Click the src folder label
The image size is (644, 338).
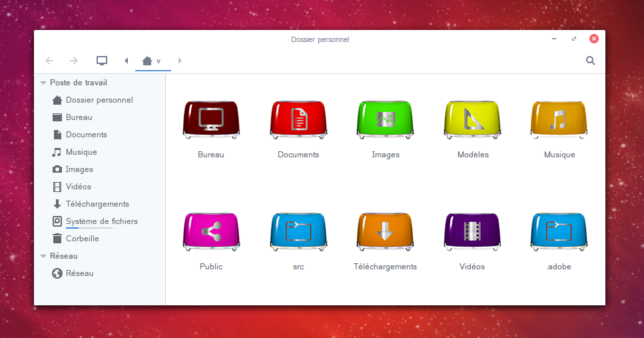tap(298, 267)
